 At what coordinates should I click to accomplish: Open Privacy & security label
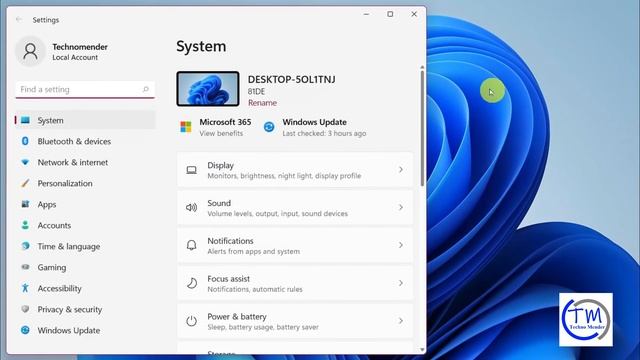click(70, 309)
